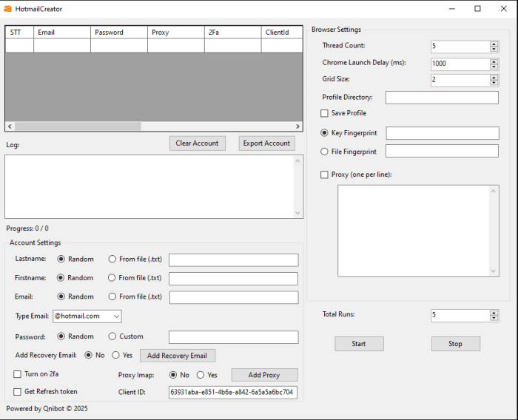Click the table's left scroll arrow
The width and height of the screenshot is (518, 420).
pos(10,126)
